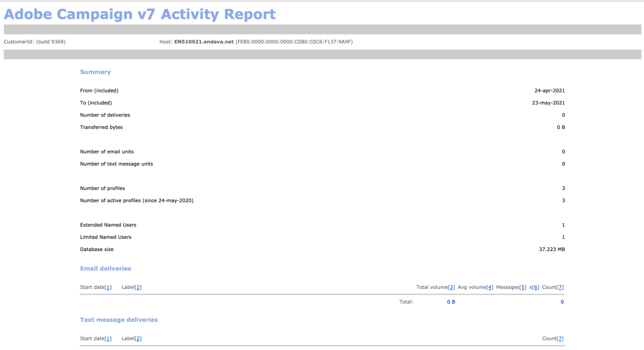Open the Messages [5] footnote link
644x350 pixels.
point(522,288)
